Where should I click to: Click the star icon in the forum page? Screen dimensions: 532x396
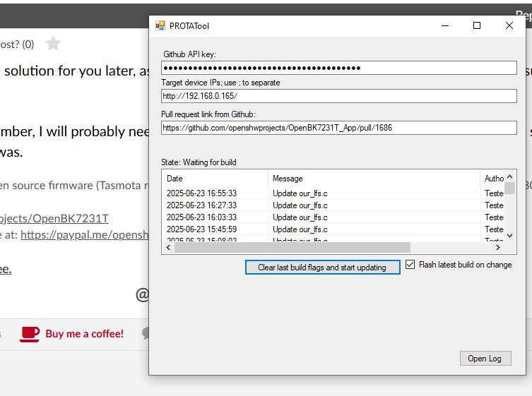coord(53,43)
